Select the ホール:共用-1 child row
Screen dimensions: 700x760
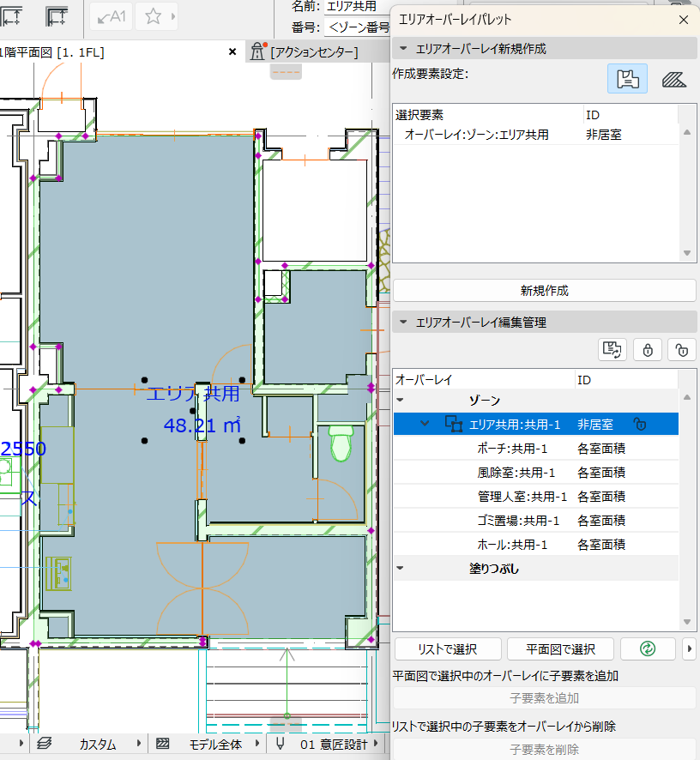point(535,545)
